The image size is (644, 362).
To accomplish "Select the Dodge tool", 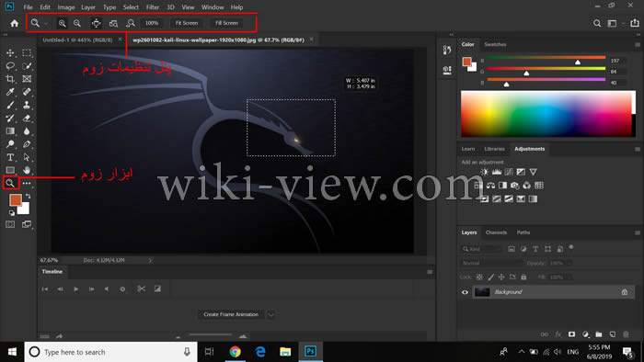I will [10, 144].
